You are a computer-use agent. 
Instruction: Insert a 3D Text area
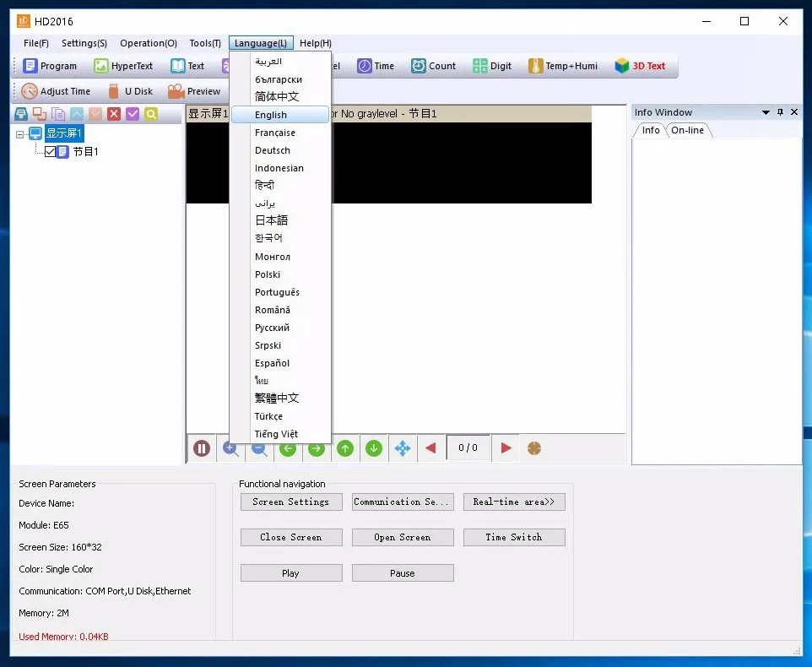click(x=640, y=66)
